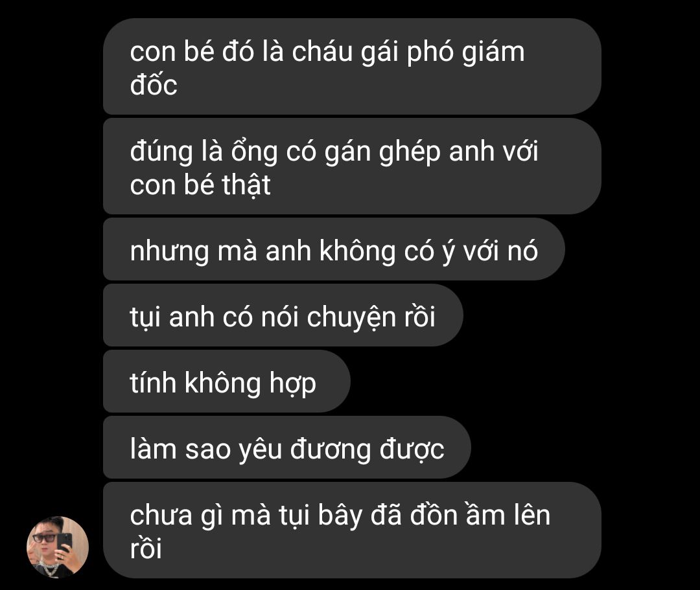Click the word 'cháu gái' in the first bubble

[345, 52]
